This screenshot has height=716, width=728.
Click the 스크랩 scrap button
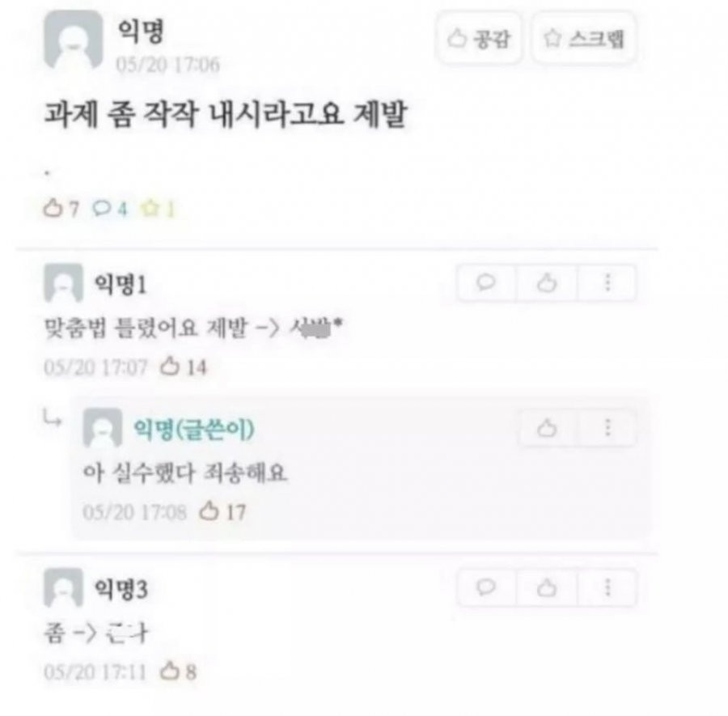click(x=583, y=38)
